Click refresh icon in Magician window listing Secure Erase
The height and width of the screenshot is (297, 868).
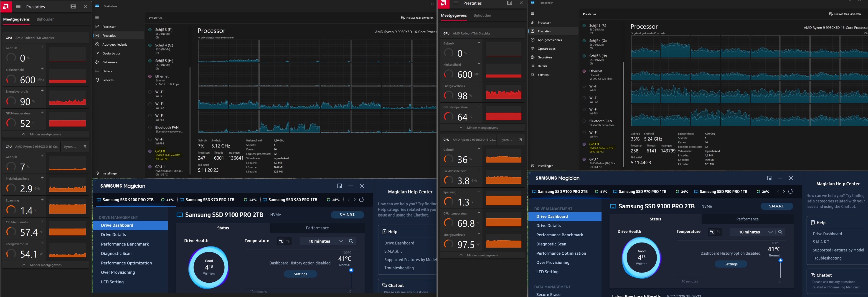tap(790, 191)
